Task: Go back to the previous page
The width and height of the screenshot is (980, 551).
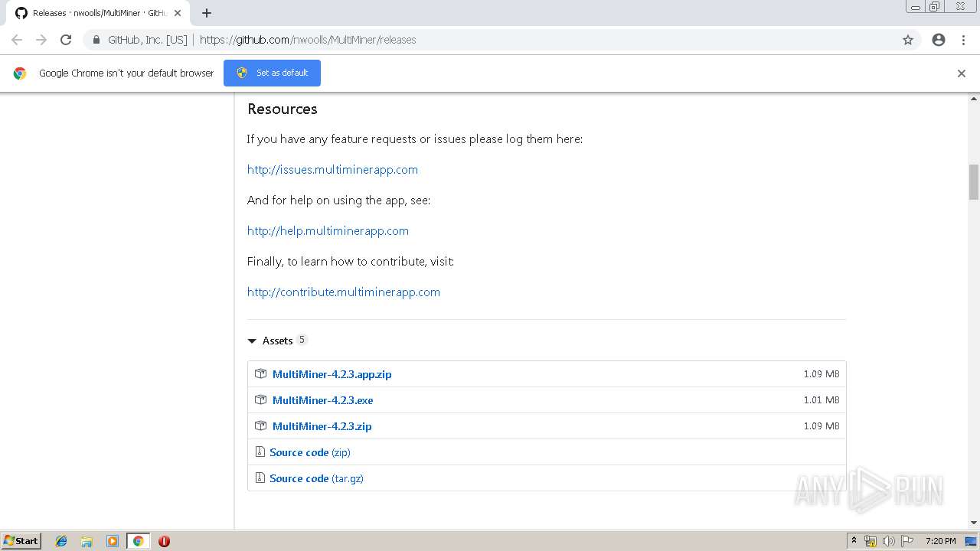Action: [17, 40]
